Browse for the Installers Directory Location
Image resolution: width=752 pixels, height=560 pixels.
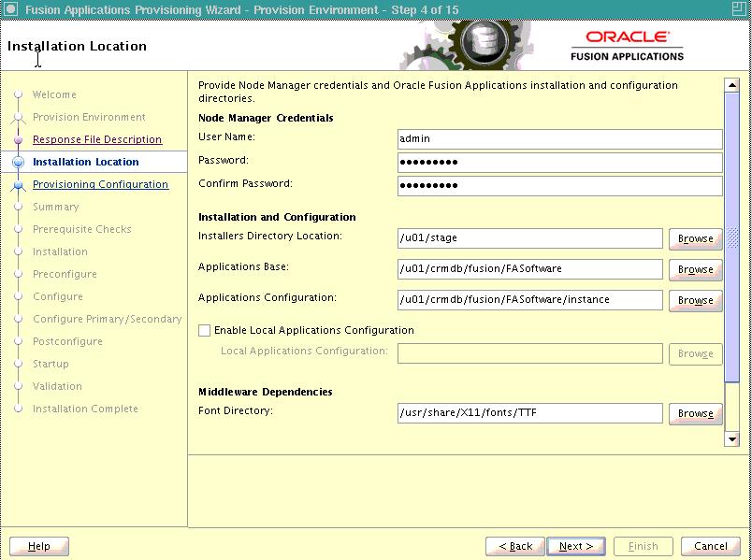coord(695,238)
